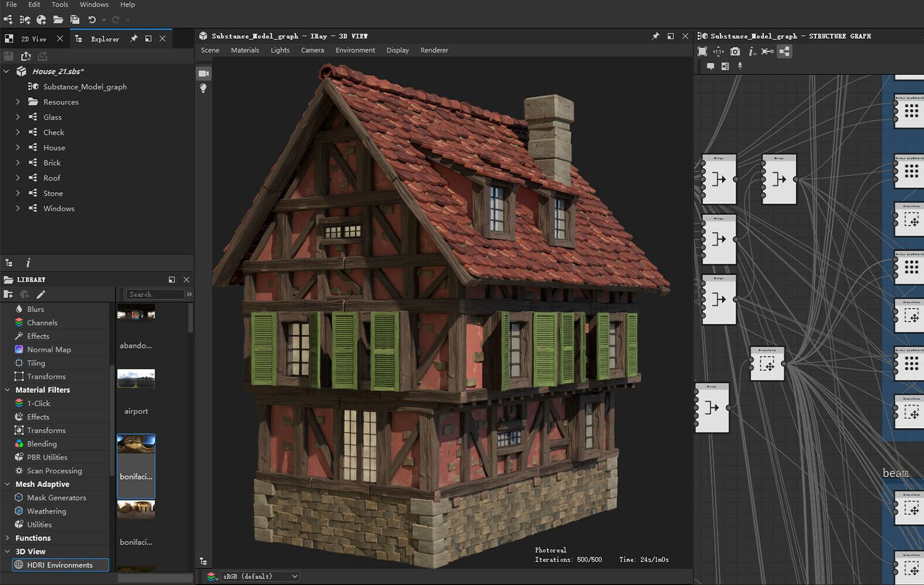Screen dimensions: 924x585
Task: Select Substance_Model_graph in the Explorer
Action: tap(85, 87)
